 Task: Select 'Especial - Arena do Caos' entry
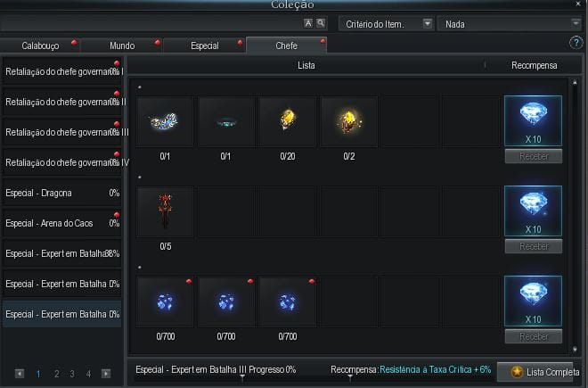pos(61,223)
